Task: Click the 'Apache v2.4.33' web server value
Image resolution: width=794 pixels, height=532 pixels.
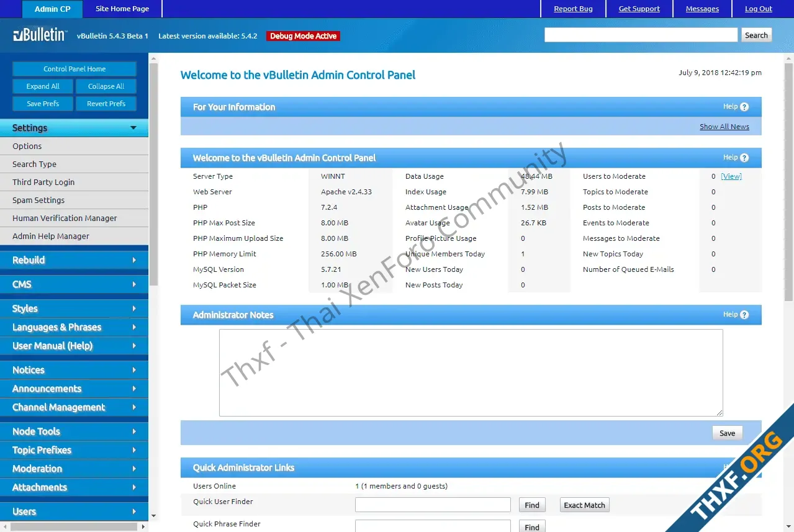Action: [346, 192]
